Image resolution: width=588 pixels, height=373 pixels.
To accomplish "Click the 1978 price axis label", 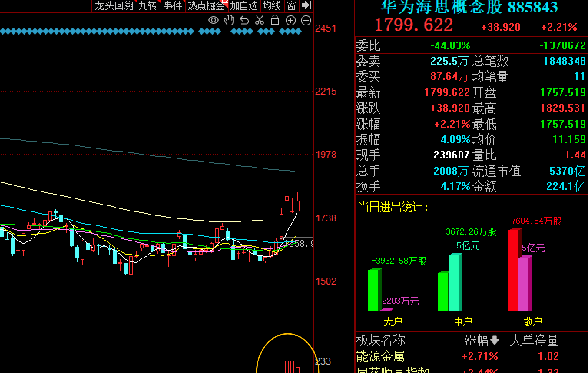I will (x=326, y=155).
